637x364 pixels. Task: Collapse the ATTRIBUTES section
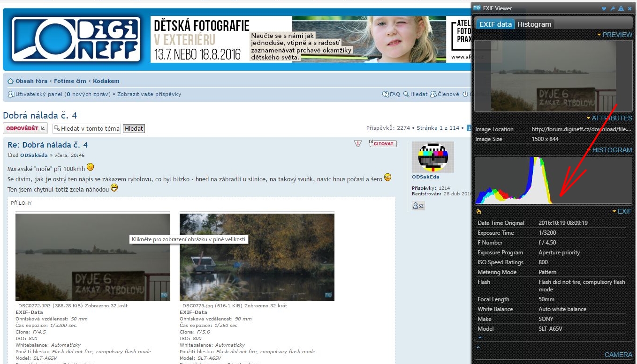coord(609,118)
